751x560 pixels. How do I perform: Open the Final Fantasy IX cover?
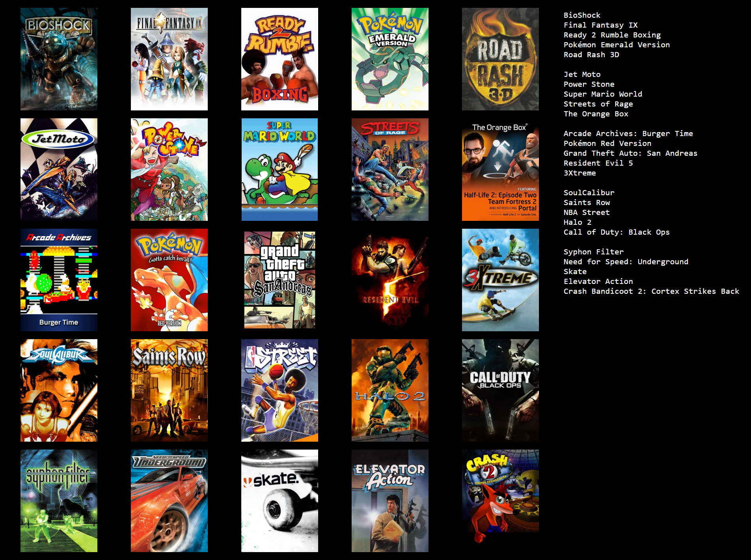tap(169, 59)
